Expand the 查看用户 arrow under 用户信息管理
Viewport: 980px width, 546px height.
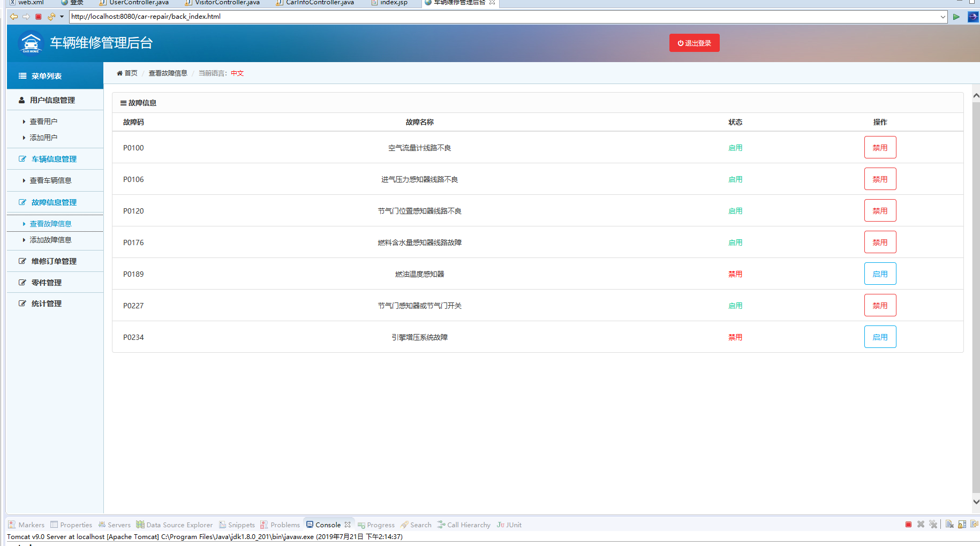24,122
